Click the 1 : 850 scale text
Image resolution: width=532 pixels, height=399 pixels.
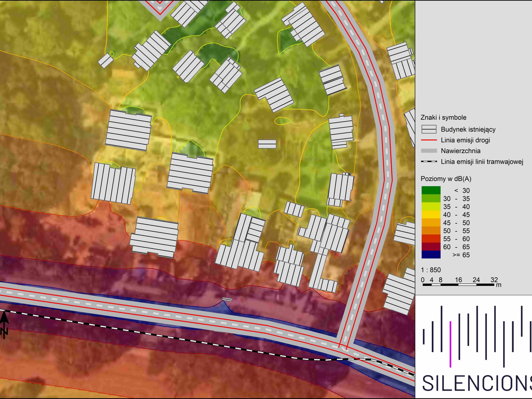point(431,270)
